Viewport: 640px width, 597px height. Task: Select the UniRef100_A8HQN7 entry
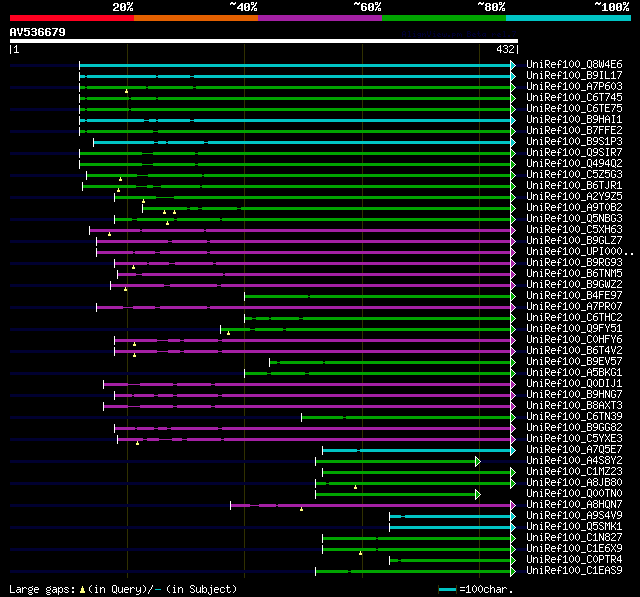click(x=574, y=505)
